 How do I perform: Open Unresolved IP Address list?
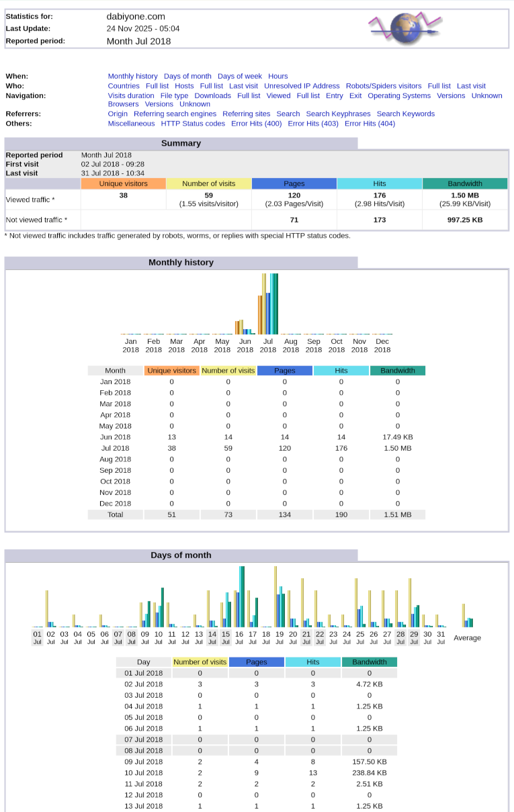pos(302,86)
